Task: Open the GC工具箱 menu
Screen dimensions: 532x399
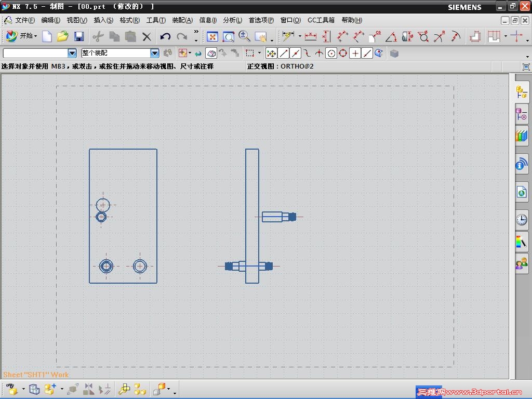Action: click(x=321, y=20)
